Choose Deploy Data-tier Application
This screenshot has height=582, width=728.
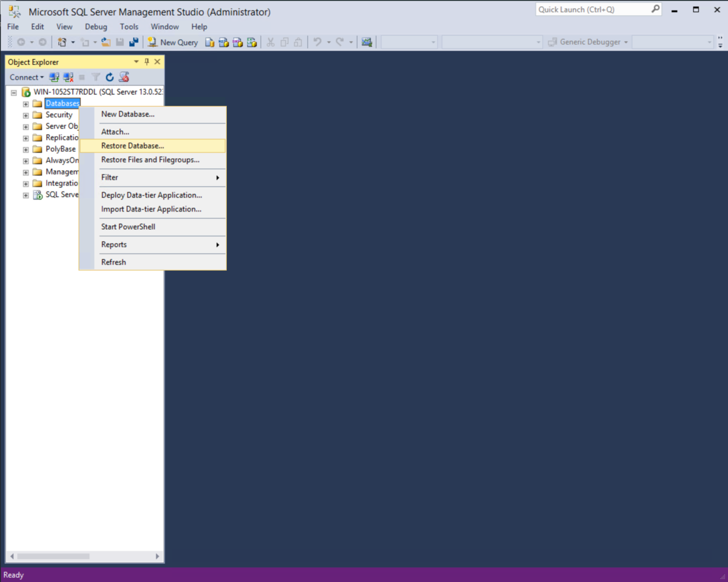click(153, 195)
